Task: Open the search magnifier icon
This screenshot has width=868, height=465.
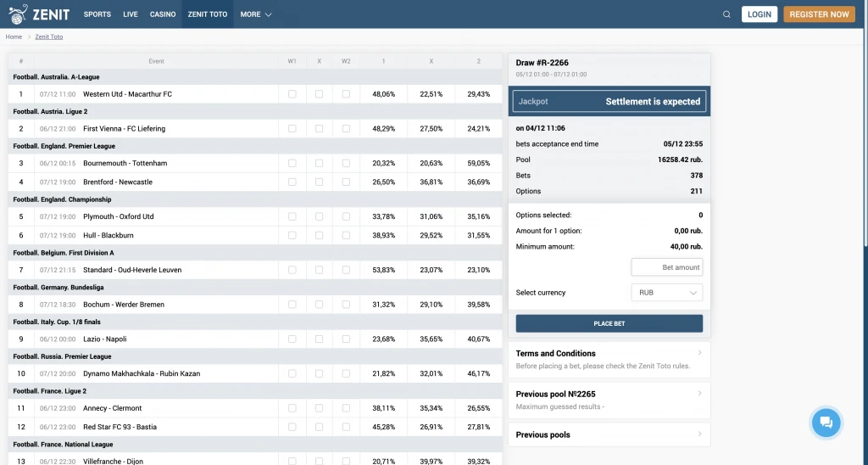Action: click(726, 14)
